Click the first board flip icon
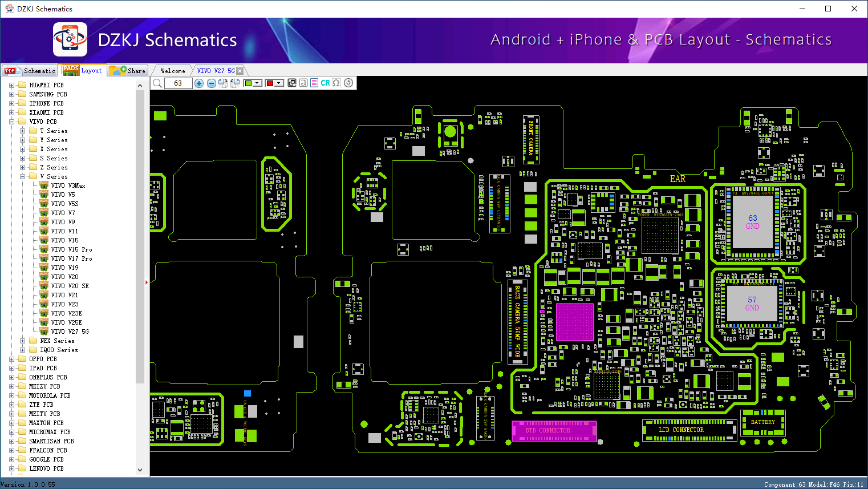 (x=223, y=83)
